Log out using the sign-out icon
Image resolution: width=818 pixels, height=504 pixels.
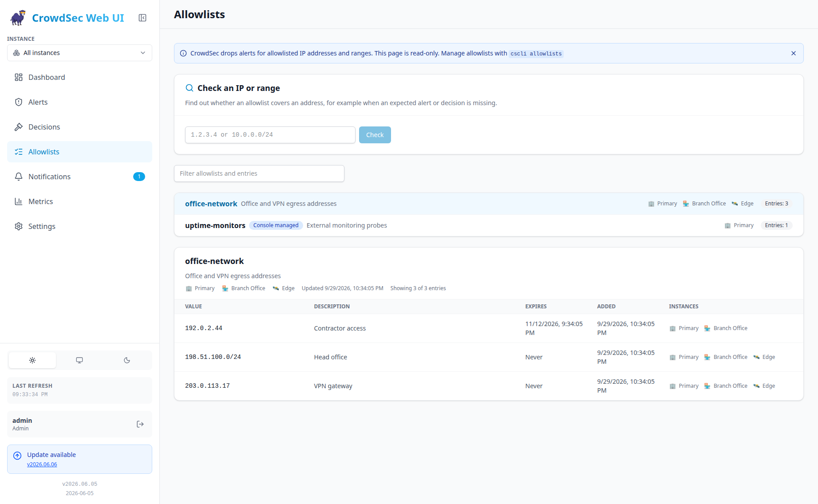[140, 424]
